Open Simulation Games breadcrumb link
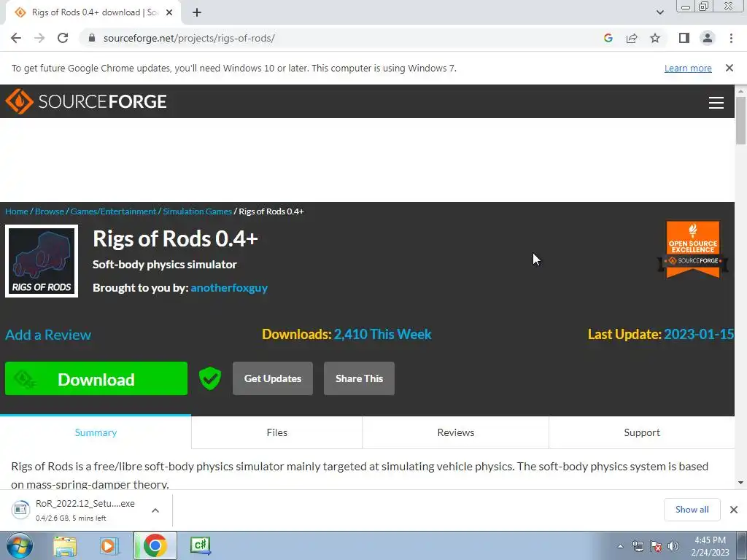 click(197, 211)
